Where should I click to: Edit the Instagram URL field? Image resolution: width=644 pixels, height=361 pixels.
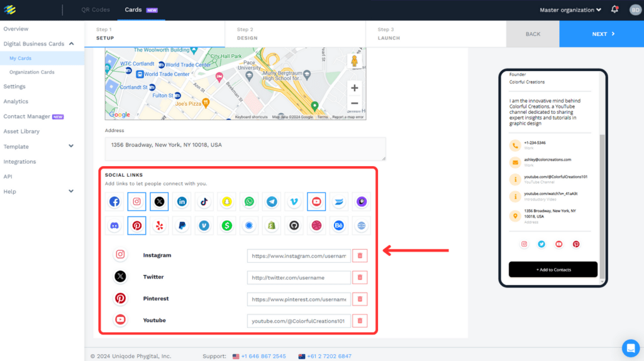click(299, 255)
